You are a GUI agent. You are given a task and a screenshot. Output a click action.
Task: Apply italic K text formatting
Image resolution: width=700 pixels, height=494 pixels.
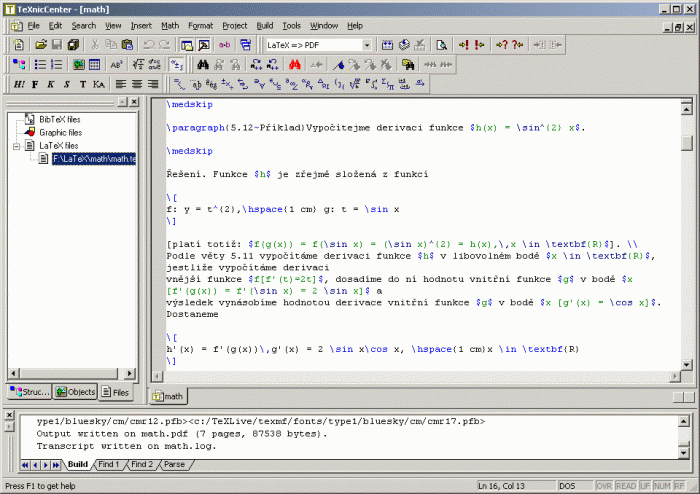pyautogui.click(x=51, y=84)
